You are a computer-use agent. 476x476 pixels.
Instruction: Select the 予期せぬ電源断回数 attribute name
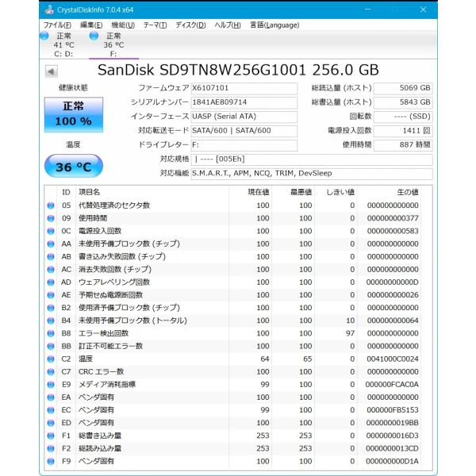(x=111, y=295)
